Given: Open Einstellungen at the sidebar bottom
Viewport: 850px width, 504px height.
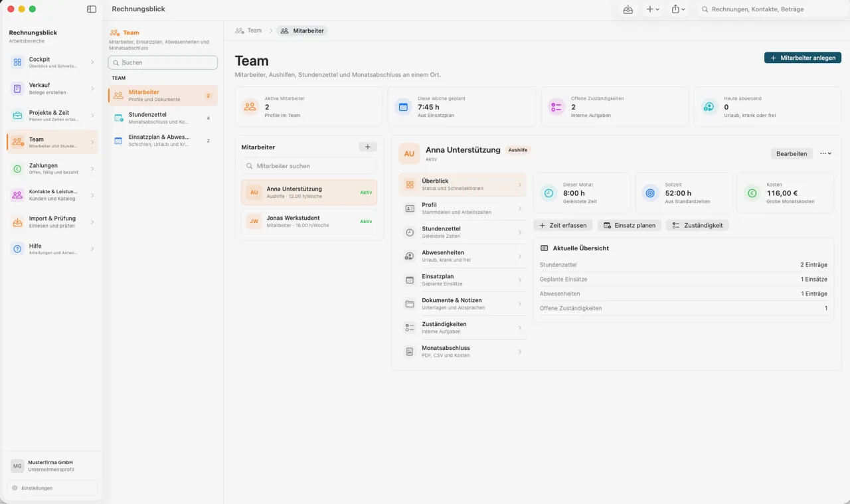Looking at the screenshot, I should coord(52,488).
